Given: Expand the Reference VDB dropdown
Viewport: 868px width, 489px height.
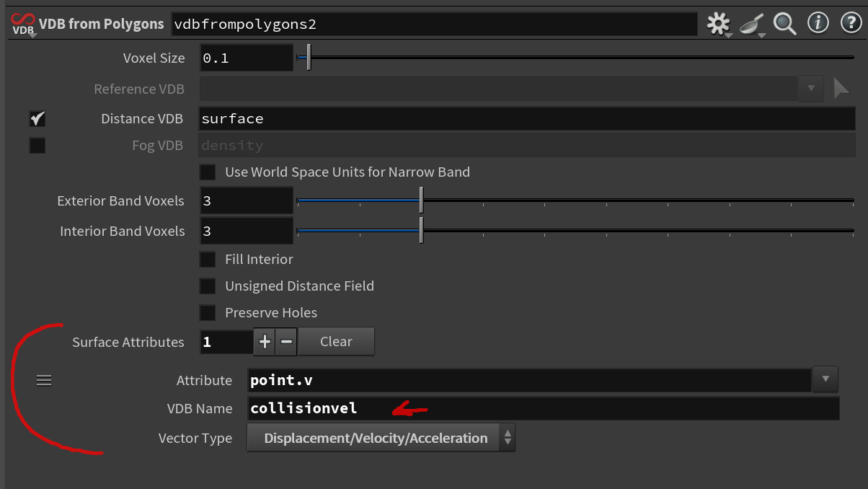Looking at the screenshot, I should 811,89.
